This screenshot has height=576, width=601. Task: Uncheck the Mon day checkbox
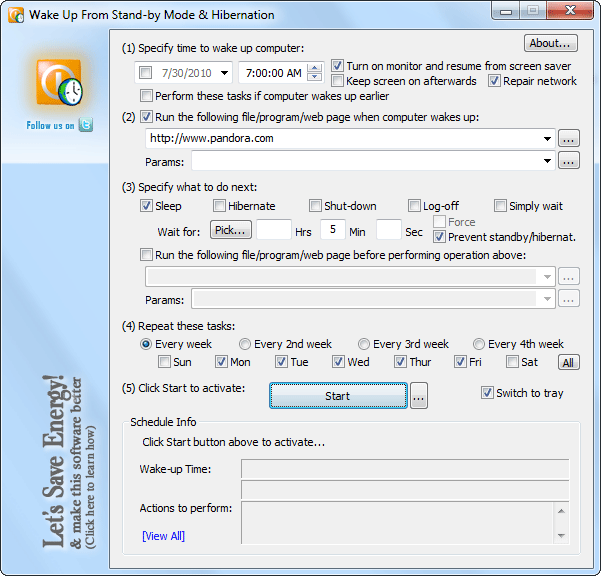[x=221, y=362]
